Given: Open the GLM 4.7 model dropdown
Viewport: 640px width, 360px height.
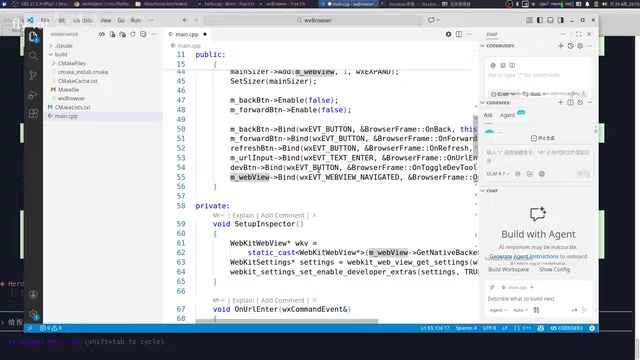Looking at the screenshot, I should coord(498,174).
